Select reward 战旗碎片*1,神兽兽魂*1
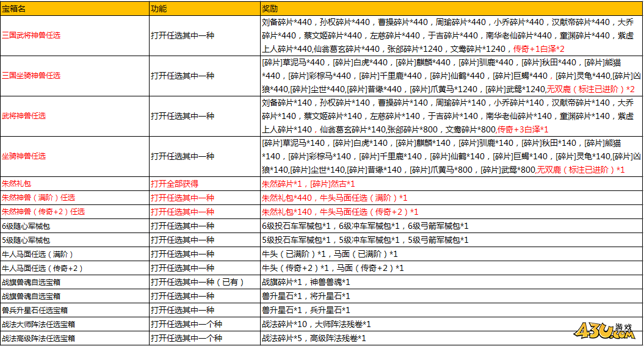This screenshot has width=644, height=346. point(306,282)
